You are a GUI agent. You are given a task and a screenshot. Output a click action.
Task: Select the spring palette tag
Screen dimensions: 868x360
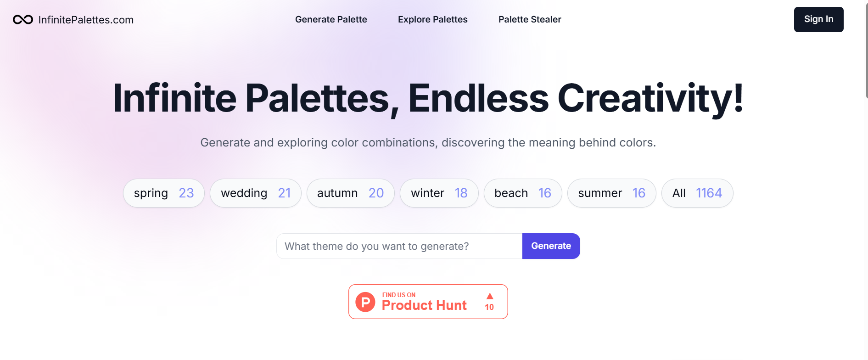point(164,193)
